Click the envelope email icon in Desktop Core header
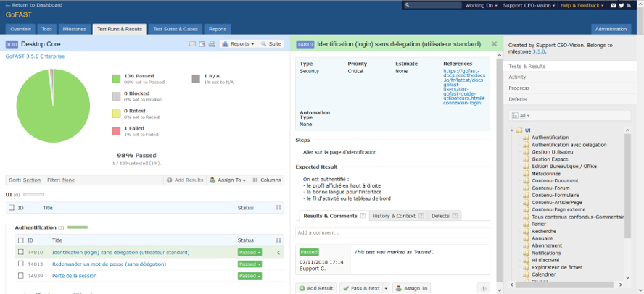The image size is (644, 294). pyautogui.click(x=192, y=44)
